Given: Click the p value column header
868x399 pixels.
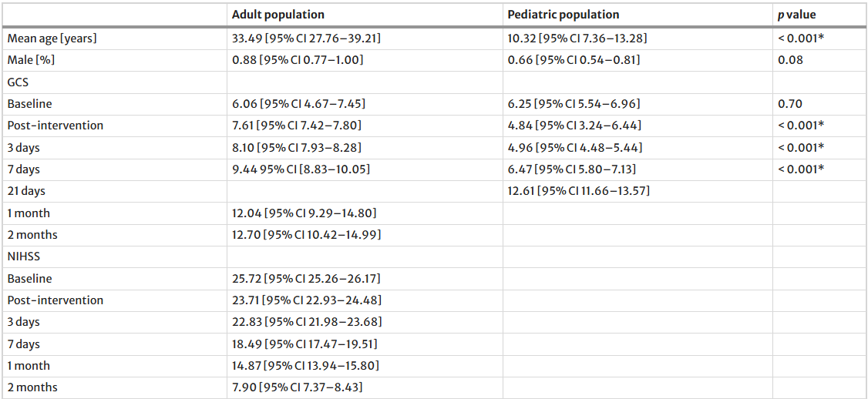Looking at the screenshot, I should tap(796, 15).
